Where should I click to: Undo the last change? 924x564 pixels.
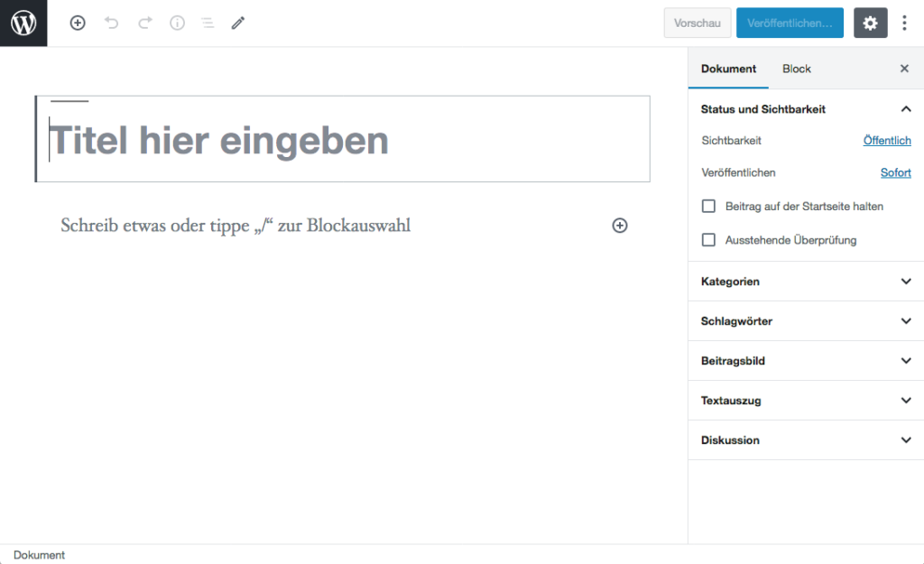(111, 23)
